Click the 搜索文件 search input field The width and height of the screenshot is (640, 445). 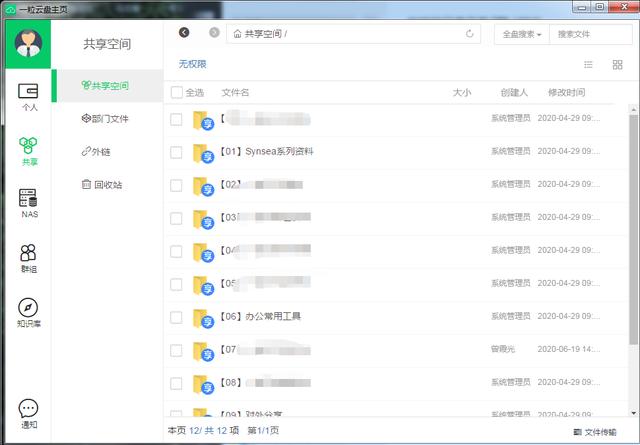click(591, 34)
